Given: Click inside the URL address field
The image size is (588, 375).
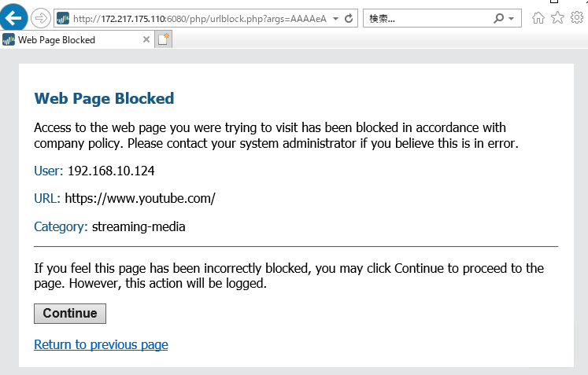Looking at the screenshot, I should [200, 18].
